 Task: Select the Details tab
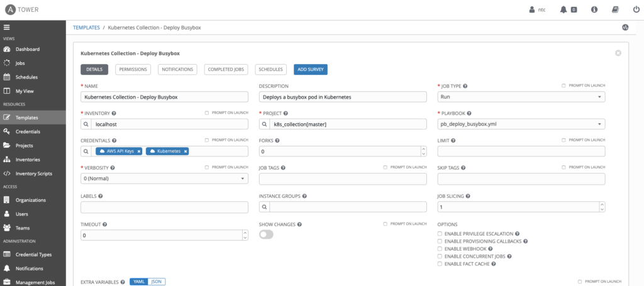coord(94,70)
